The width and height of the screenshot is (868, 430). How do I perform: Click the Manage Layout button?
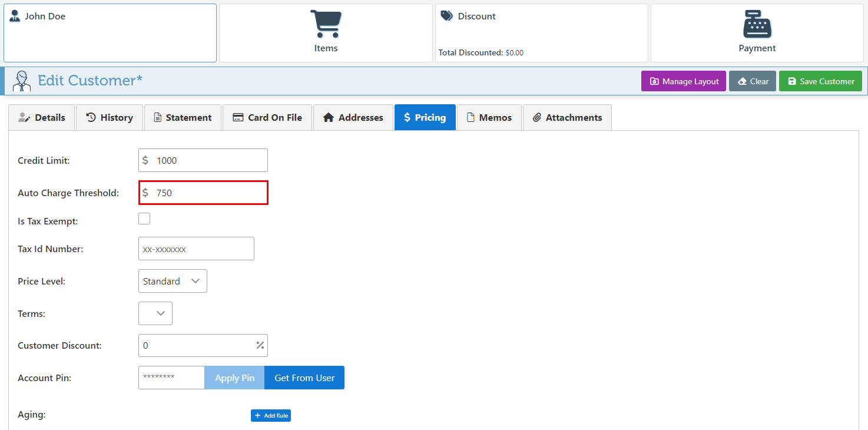[683, 81]
